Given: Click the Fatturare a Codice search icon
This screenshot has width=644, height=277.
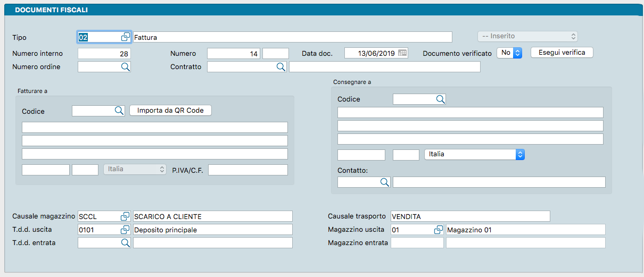Looking at the screenshot, I should 119,111.
